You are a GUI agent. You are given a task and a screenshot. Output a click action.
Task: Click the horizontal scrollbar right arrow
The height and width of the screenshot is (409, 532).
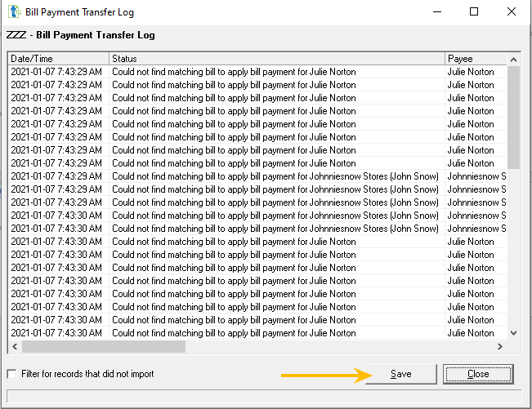pyautogui.click(x=500, y=347)
